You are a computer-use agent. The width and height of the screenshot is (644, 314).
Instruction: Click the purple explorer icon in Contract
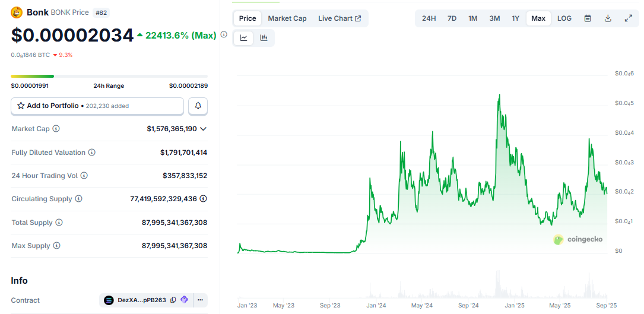(185, 300)
